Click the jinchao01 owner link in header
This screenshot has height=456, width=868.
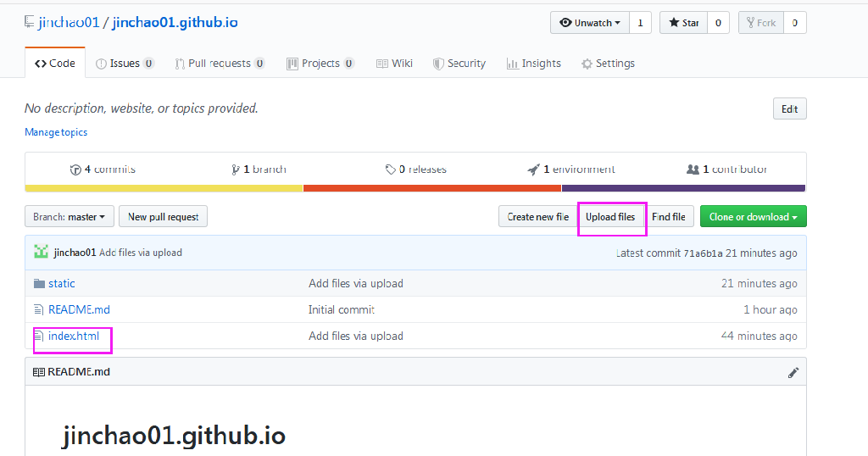coord(69,22)
